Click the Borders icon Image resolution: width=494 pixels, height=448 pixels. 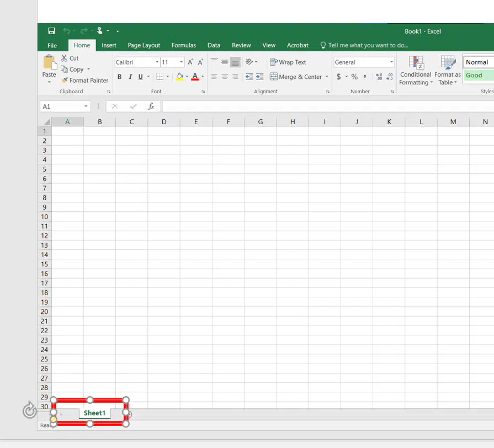[x=160, y=77]
